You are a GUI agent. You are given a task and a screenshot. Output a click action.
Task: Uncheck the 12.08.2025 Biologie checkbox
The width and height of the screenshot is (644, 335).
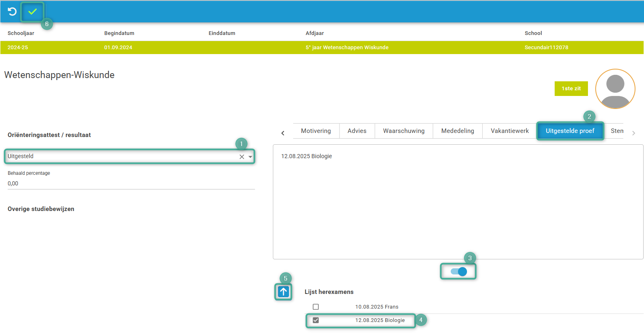316,320
